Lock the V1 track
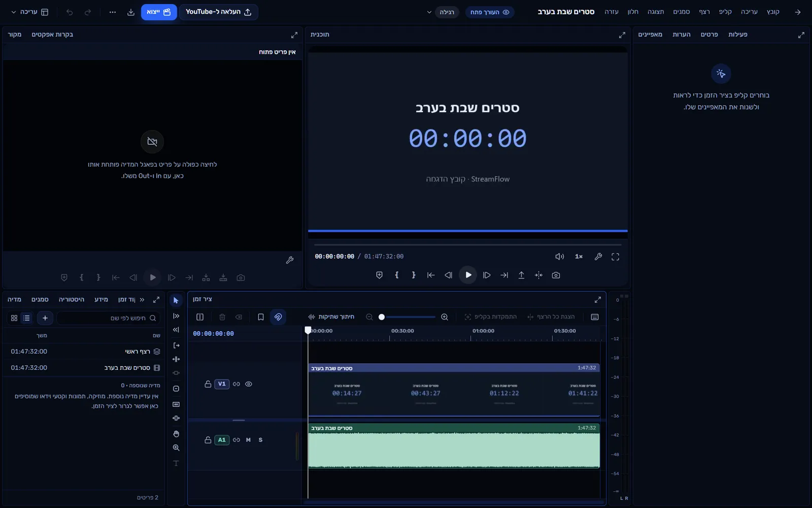Image resolution: width=812 pixels, height=508 pixels. point(208,384)
